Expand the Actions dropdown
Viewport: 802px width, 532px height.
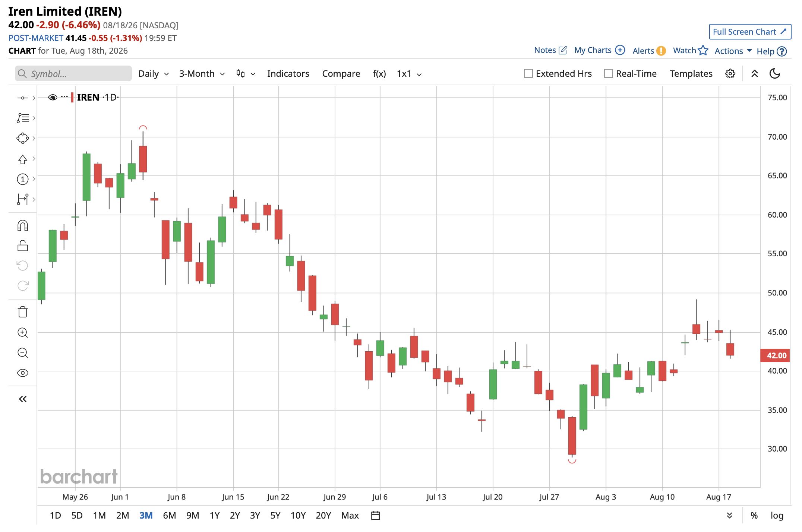(733, 51)
